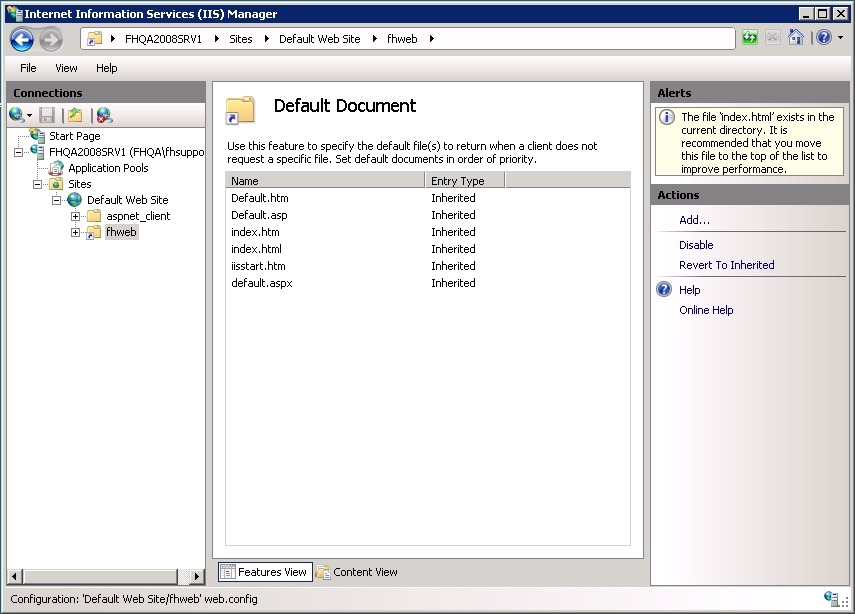Screen dimensions: 855x614
Task: Click the Create New Connection globe icon
Action: click(16, 115)
